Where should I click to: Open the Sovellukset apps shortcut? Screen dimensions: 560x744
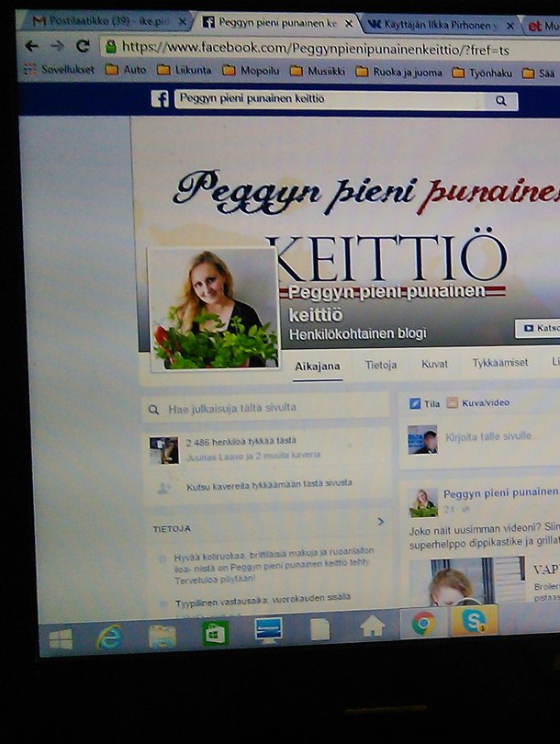(x=59, y=69)
